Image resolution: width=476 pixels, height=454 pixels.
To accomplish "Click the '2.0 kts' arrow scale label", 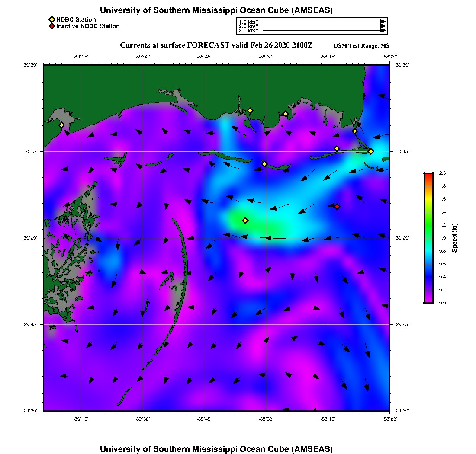I will (x=248, y=26).
